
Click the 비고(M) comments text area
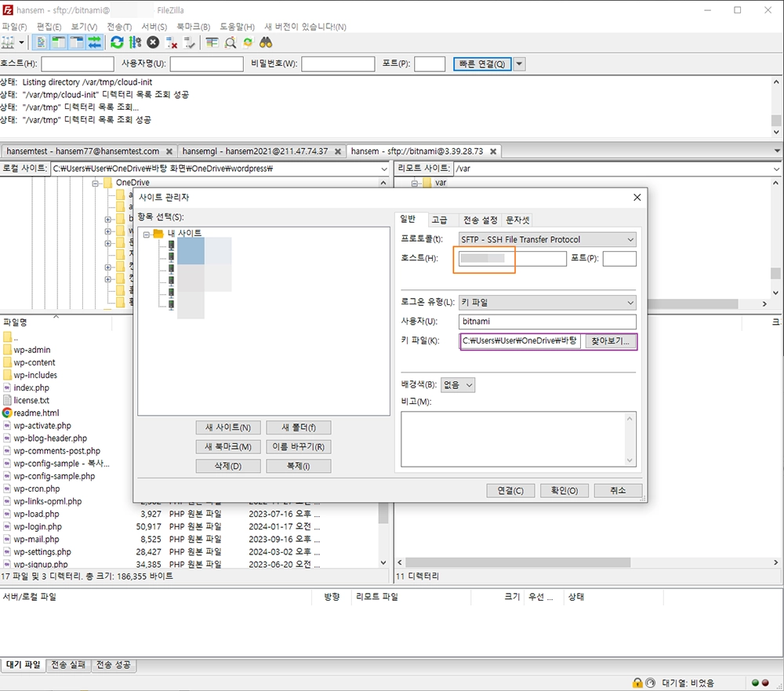[x=518, y=439]
